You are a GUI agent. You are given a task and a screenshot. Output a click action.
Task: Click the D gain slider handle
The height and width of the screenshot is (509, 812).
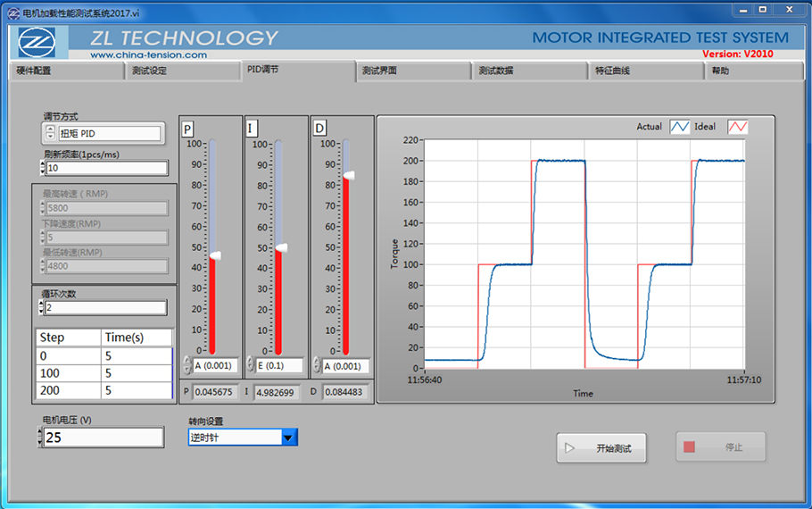347,176
